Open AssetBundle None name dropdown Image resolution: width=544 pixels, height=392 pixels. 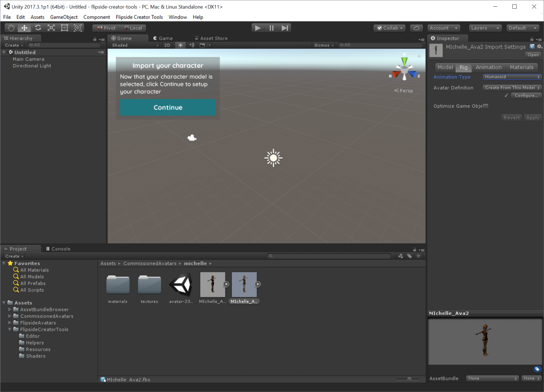click(x=492, y=378)
